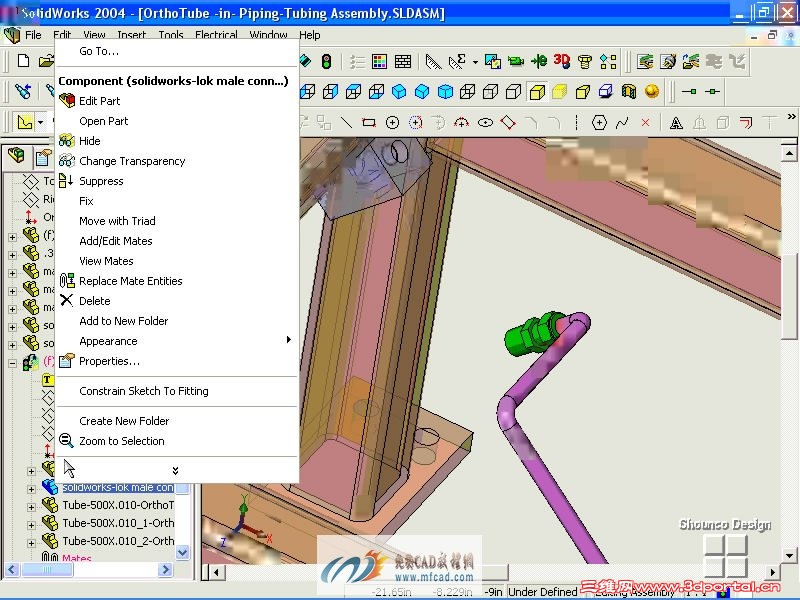Click the feature tree horizontal scrollbar thumb

(47, 569)
